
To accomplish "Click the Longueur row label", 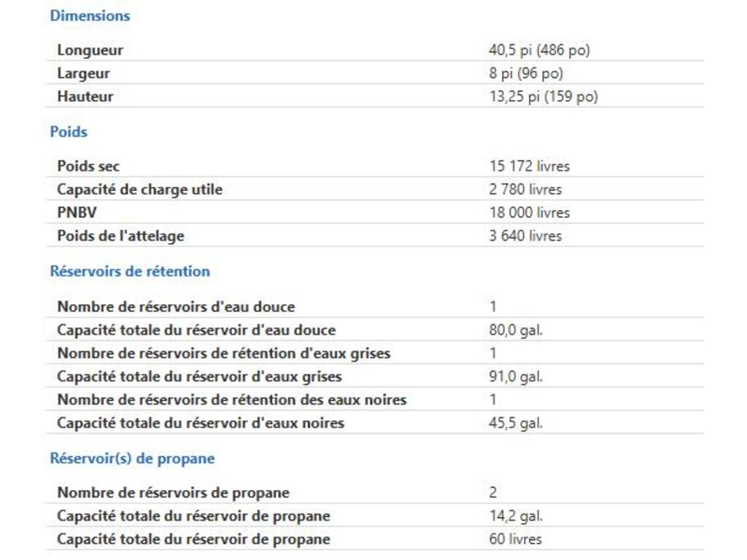I will click(90, 50).
